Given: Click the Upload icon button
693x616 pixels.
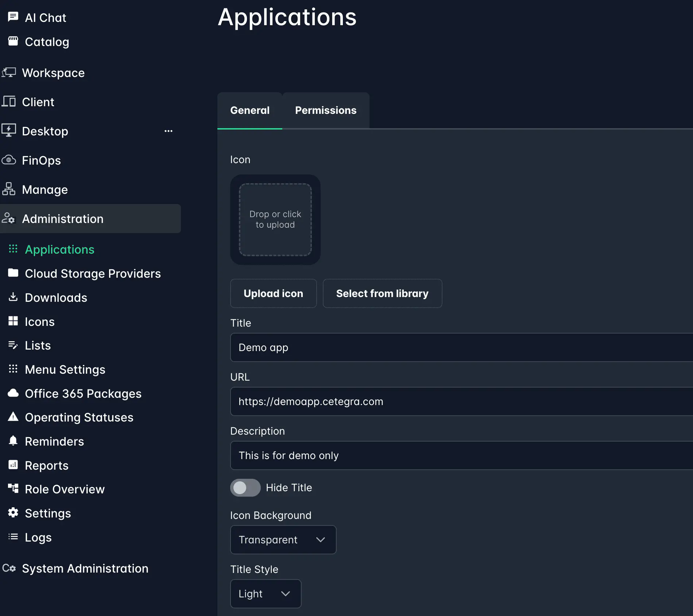Looking at the screenshot, I should (273, 293).
